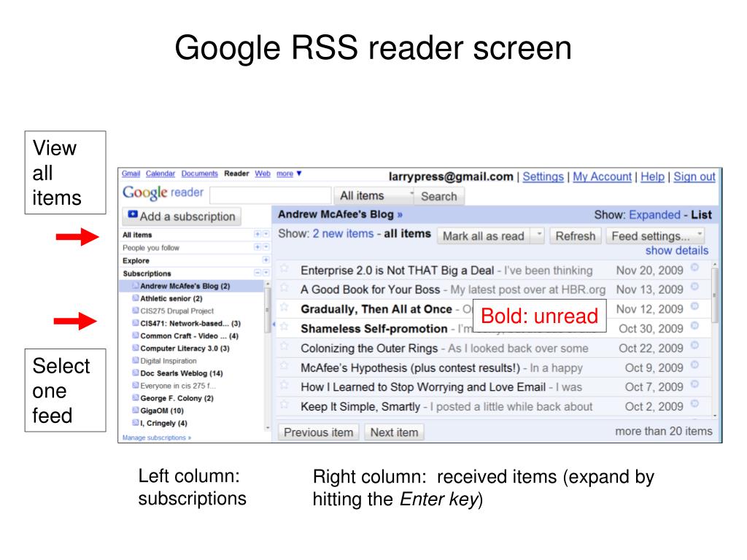Viewport: 747px width, 560px height.
Task: Open Web from the top bar
Action: pos(263,174)
